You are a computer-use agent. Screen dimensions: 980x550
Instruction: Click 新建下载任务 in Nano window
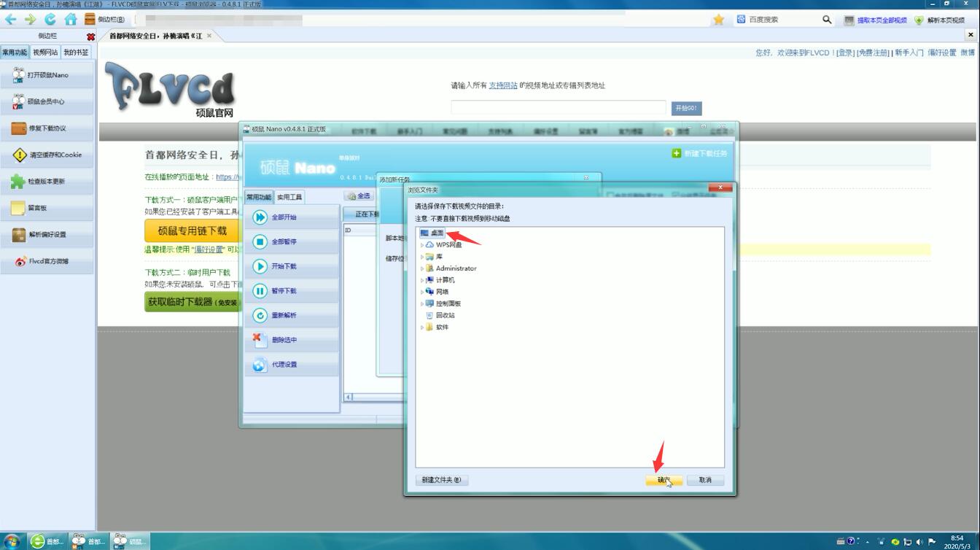[700, 153]
